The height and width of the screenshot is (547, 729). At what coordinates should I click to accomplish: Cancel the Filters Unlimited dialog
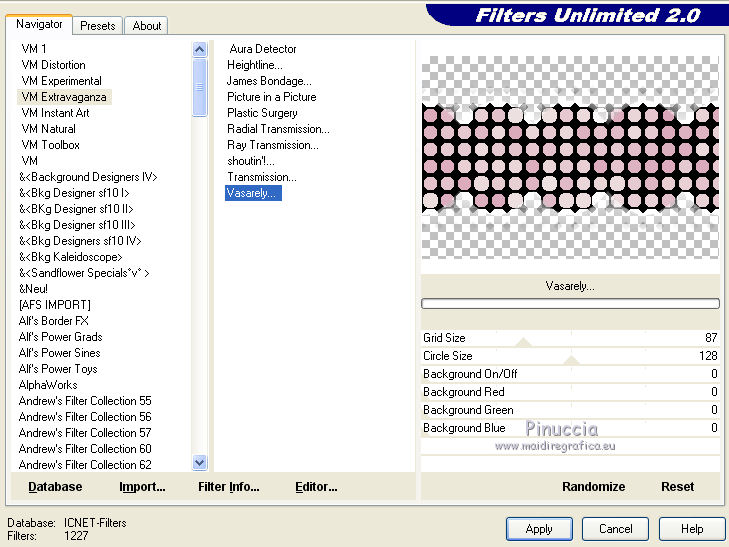(616, 529)
